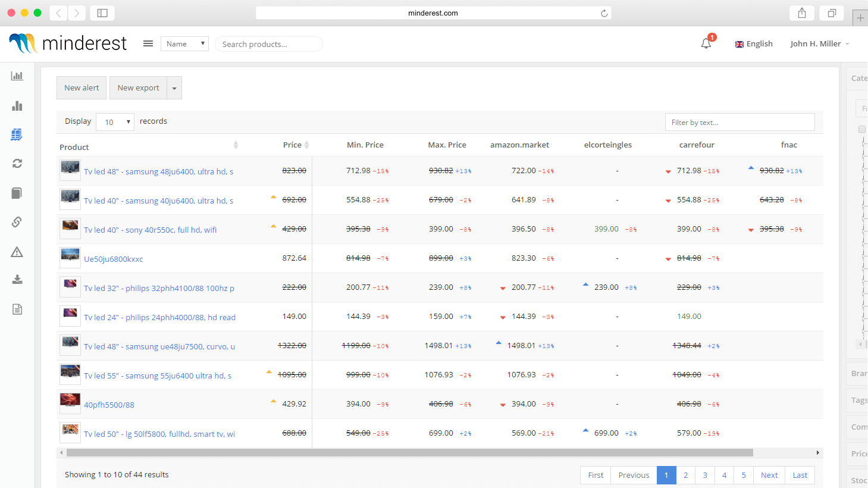The image size is (868, 488).
Task: Open the John H. Miller user menu
Action: point(819,43)
